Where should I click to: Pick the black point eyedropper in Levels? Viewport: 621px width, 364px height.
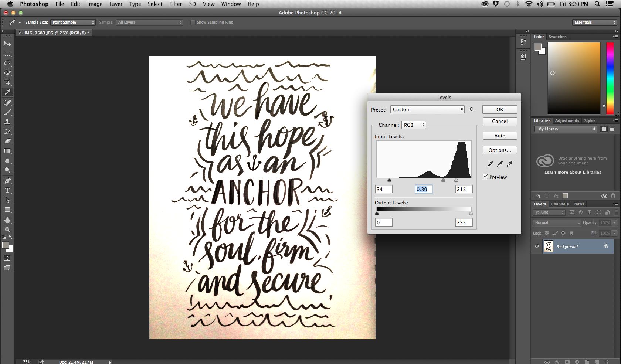490,164
